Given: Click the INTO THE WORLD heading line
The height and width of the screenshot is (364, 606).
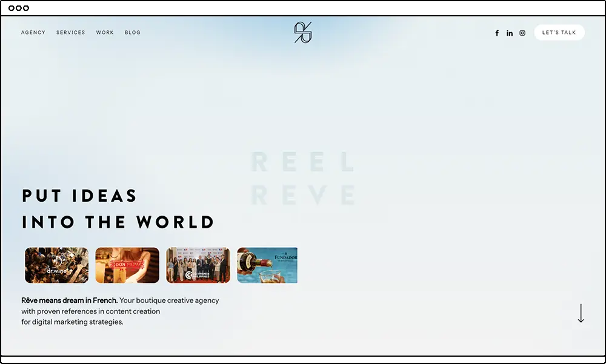Looking at the screenshot, I should coord(118,222).
